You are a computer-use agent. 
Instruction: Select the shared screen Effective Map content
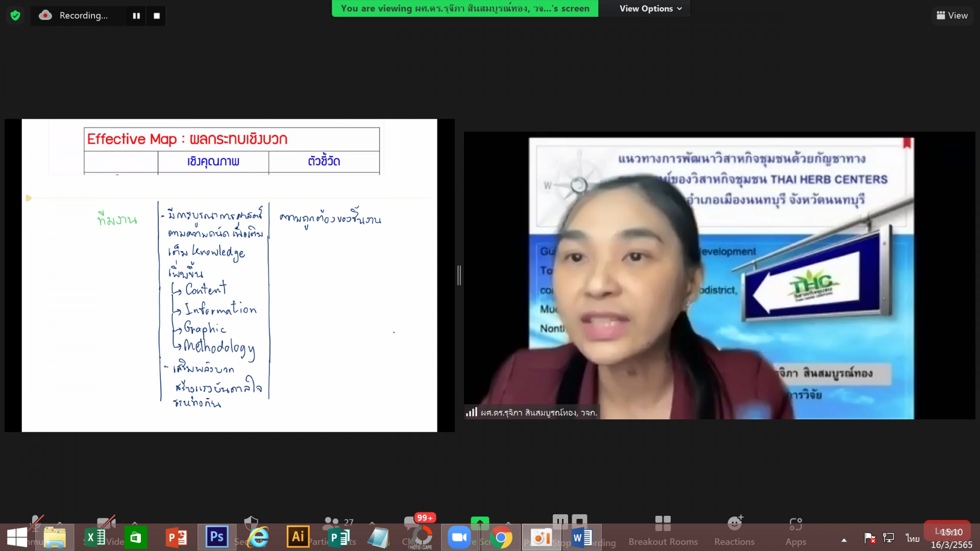(x=230, y=275)
